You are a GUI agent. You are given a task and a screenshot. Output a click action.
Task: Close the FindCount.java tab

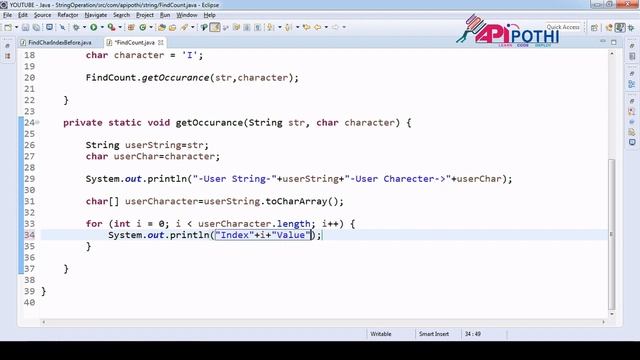(x=161, y=42)
